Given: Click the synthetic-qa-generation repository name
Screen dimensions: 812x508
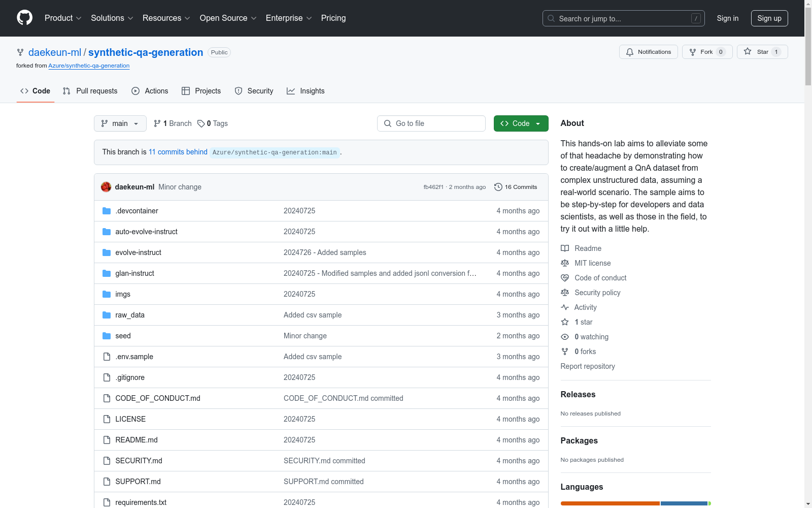Looking at the screenshot, I should click(x=146, y=52).
